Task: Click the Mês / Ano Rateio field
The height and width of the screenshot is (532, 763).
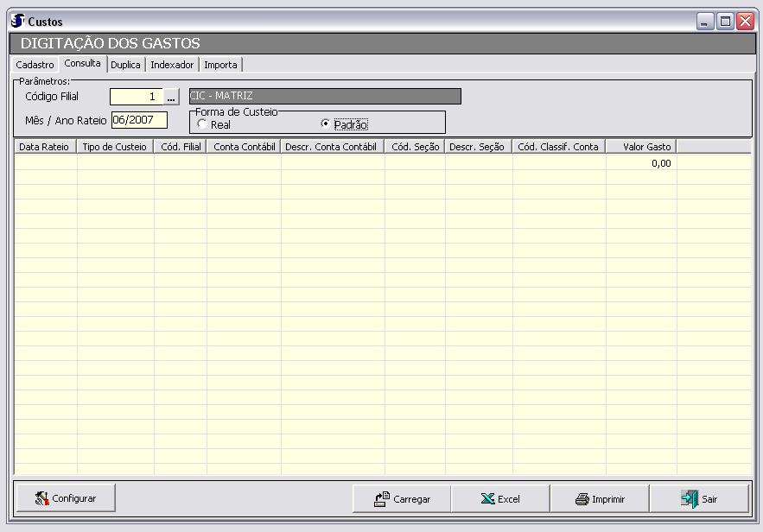Action: [139, 120]
